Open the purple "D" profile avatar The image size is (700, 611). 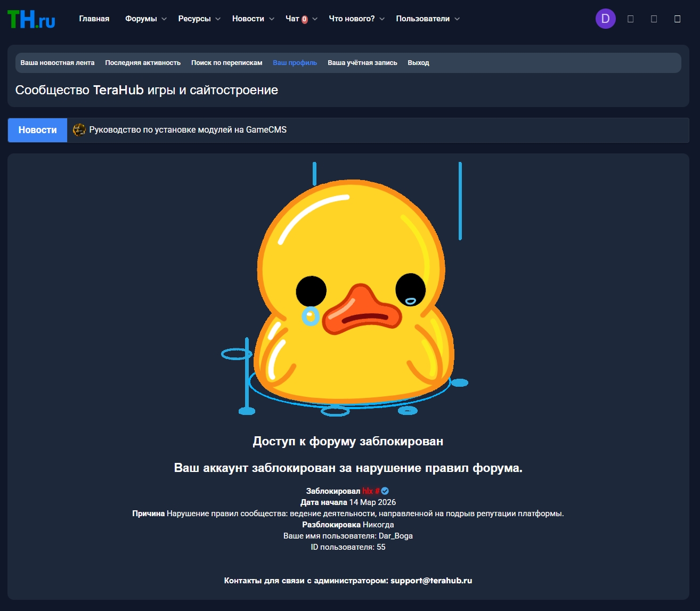point(605,19)
